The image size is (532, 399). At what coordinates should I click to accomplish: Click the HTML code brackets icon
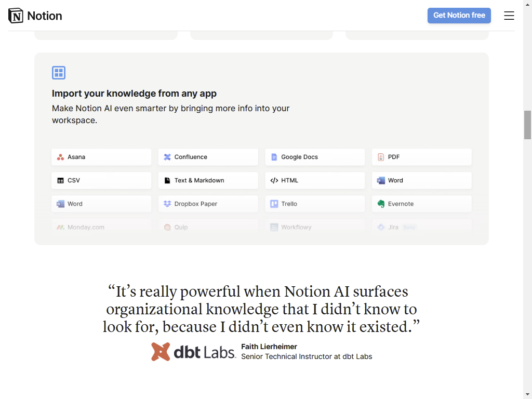pos(274,180)
